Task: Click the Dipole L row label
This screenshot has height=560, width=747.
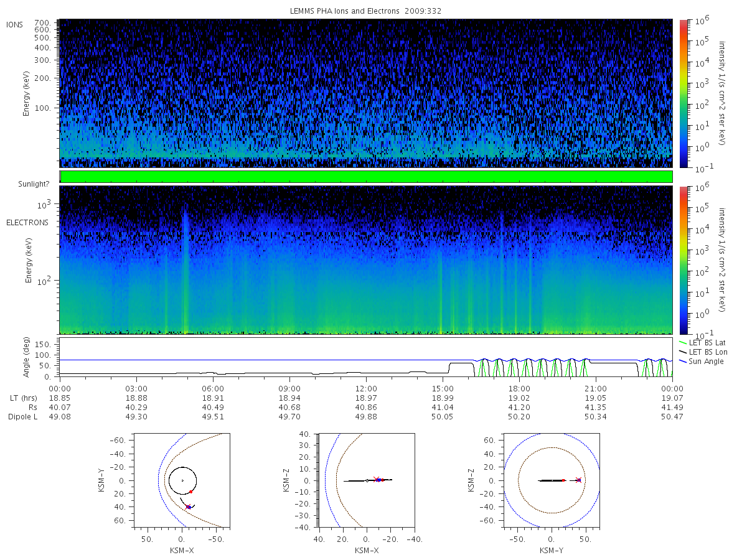Action: click(x=22, y=417)
